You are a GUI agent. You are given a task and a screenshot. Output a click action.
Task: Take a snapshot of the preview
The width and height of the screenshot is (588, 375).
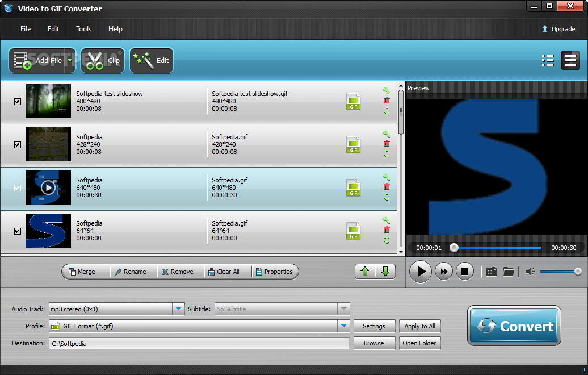tap(492, 272)
